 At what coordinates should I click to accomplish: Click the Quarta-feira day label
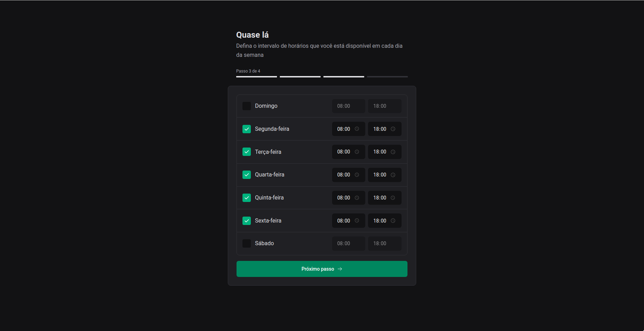click(x=270, y=175)
